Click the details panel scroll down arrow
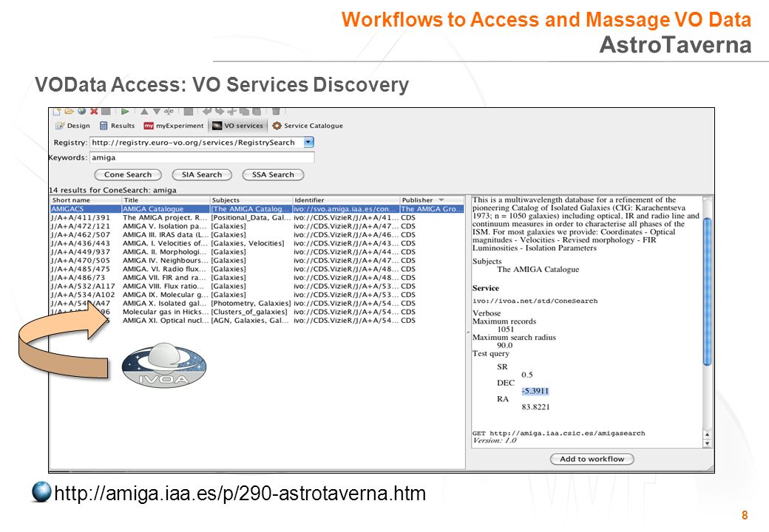Image resolution: width=769 pixels, height=532 pixels. [707, 443]
